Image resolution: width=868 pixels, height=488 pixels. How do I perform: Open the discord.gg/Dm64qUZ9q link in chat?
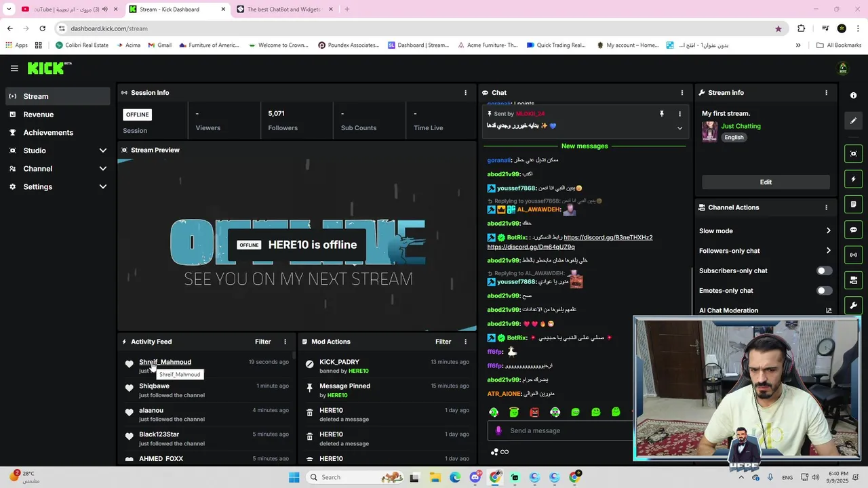pyautogui.click(x=531, y=247)
